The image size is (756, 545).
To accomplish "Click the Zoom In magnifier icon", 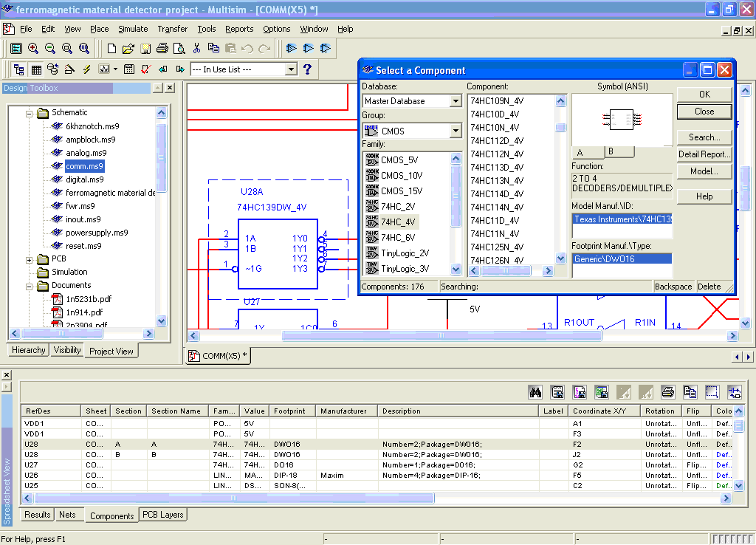I will coord(33,49).
